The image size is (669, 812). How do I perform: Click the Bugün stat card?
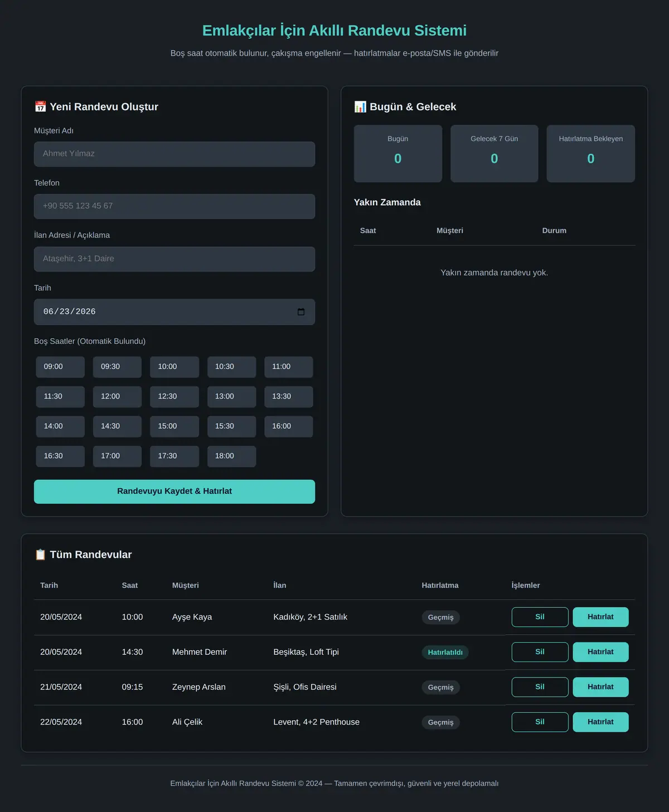[398, 153]
